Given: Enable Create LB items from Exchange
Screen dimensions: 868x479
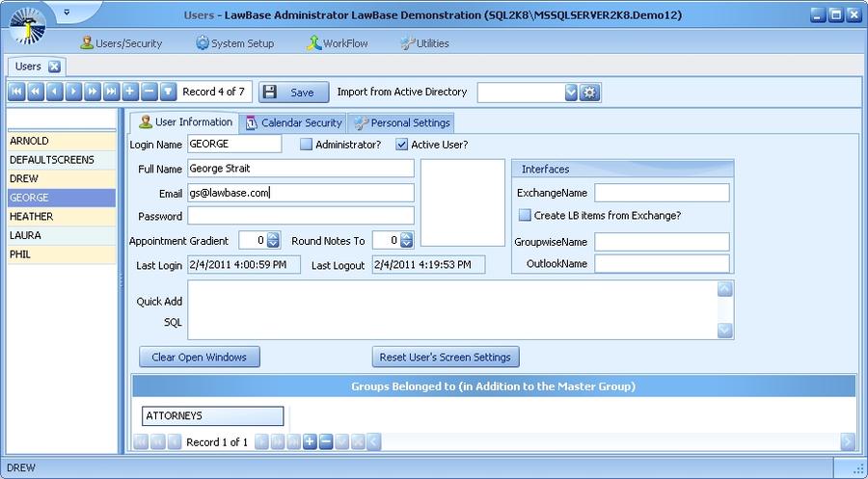Looking at the screenshot, I should (x=525, y=215).
